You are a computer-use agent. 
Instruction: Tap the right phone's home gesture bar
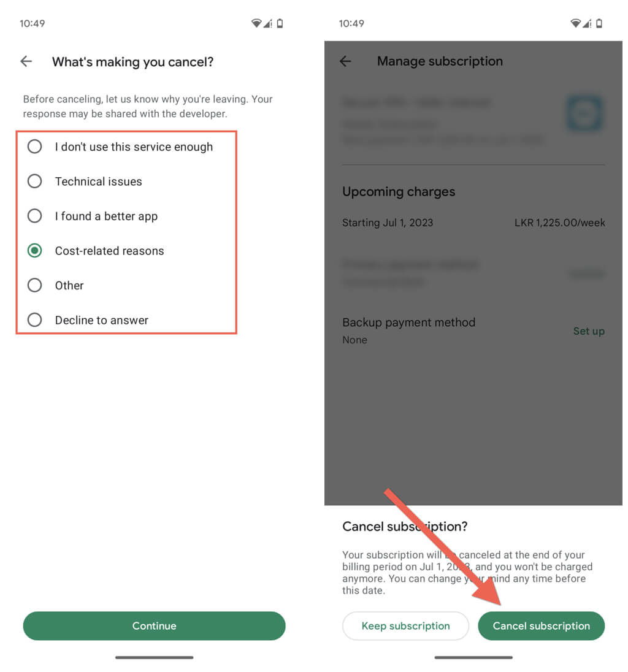coord(473,657)
